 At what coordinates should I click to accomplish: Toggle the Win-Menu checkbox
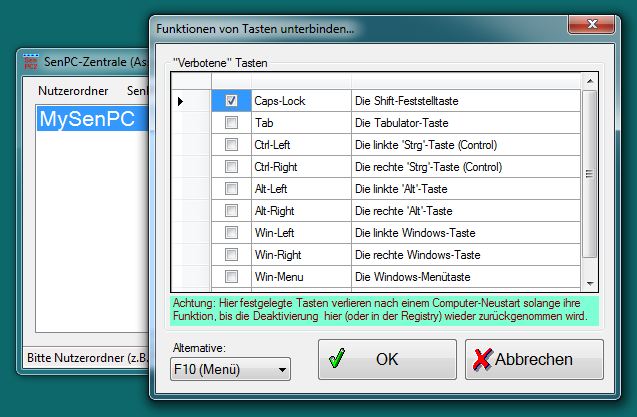coord(231,276)
